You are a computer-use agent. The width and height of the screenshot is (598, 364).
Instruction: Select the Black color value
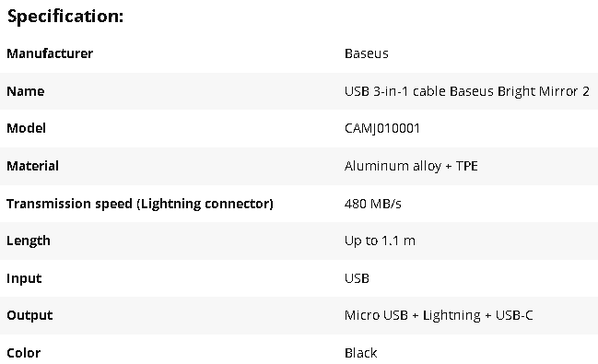pos(361,353)
